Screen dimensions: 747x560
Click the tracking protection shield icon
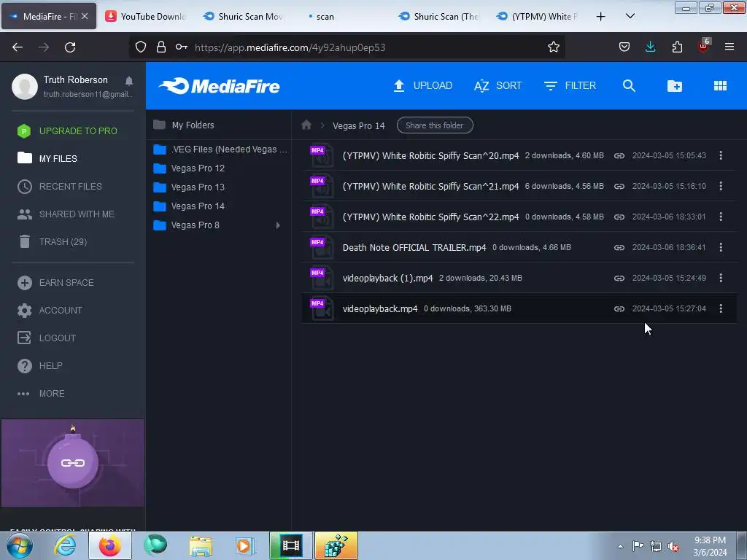(141, 47)
